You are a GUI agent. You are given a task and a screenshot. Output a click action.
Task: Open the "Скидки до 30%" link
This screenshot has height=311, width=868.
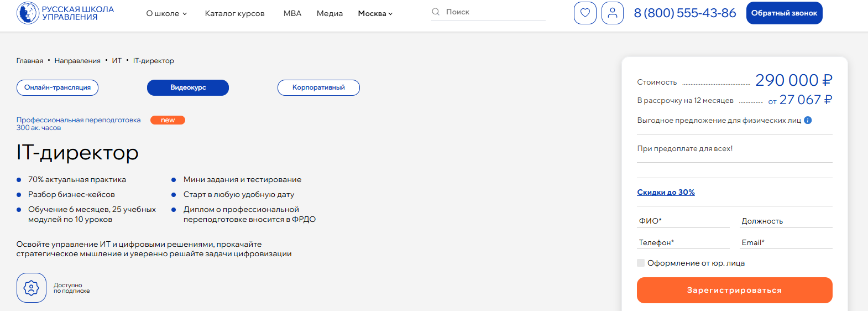tap(666, 192)
